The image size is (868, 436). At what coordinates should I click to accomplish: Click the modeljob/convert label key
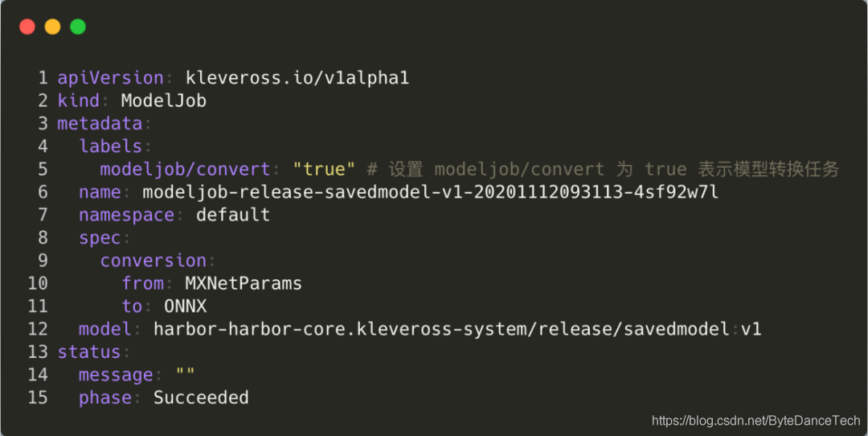pyautogui.click(x=185, y=169)
